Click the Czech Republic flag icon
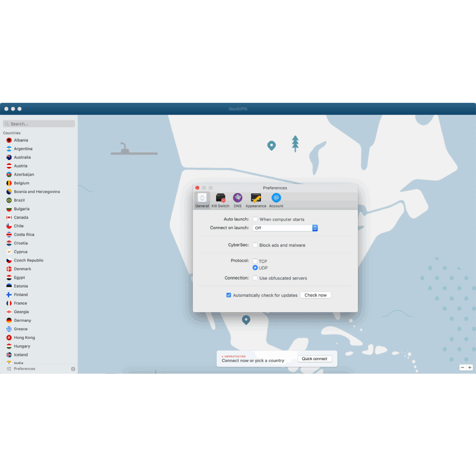Screen dimensions: 476x476 pos(9,260)
